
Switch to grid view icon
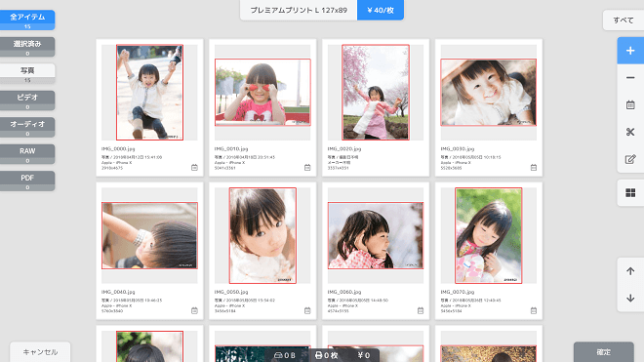click(630, 193)
